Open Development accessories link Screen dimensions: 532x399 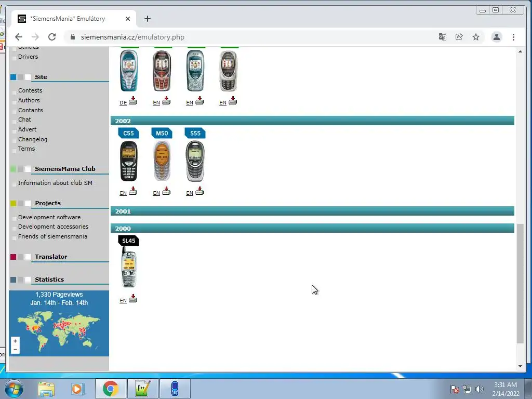[54, 227]
